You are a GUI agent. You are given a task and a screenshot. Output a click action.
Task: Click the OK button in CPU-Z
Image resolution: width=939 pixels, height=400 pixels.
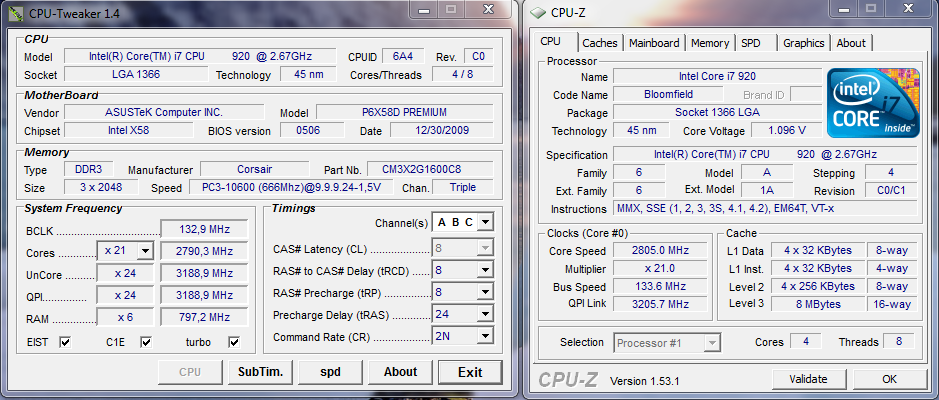[889, 379]
